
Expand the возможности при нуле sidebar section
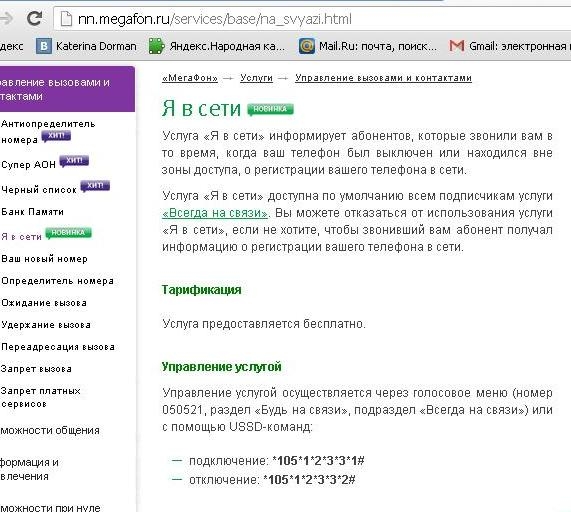[x=50, y=507]
